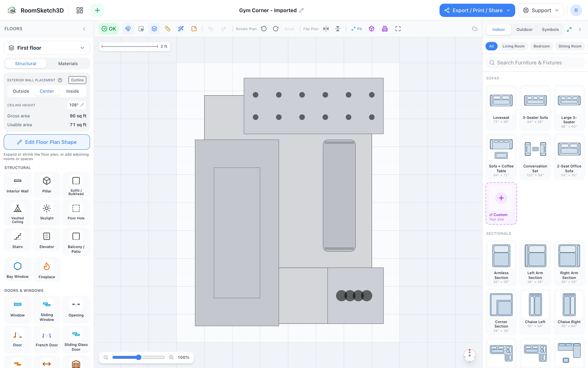Open the First floor dropdown
This screenshot has width=588, height=368.
click(x=47, y=48)
